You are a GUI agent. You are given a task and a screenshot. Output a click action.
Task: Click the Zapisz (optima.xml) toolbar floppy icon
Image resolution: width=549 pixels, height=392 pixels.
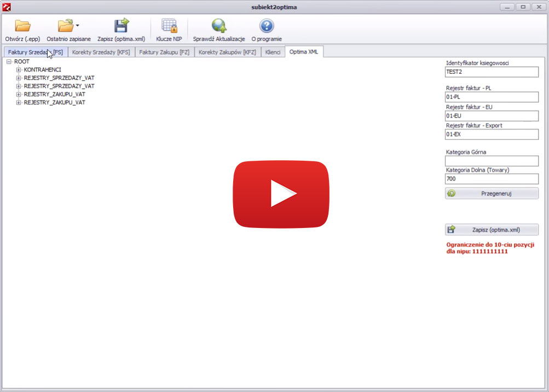tap(121, 26)
